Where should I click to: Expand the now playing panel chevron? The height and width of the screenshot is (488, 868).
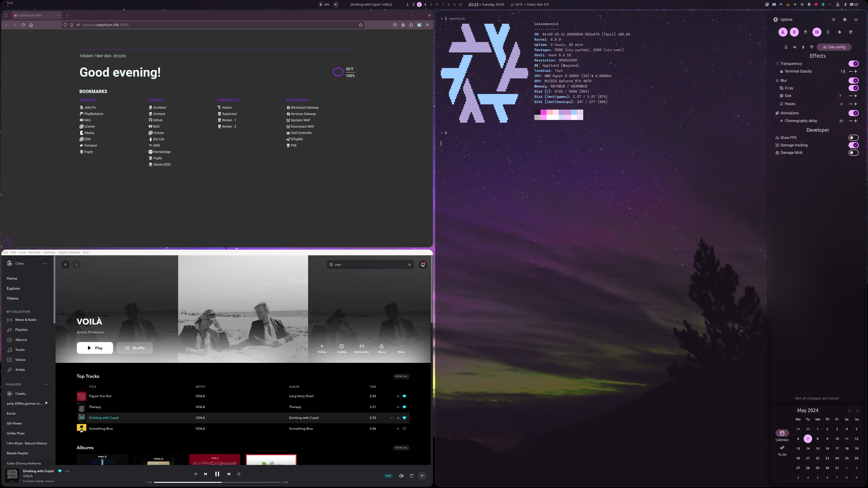click(x=422, y=476)
